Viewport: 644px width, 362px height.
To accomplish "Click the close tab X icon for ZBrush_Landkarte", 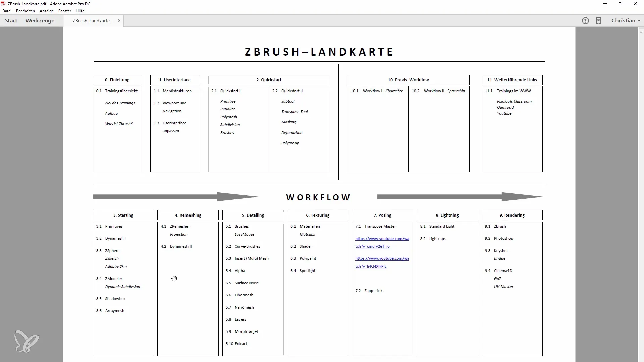I will pyautogui.click(x=119, y=21).
